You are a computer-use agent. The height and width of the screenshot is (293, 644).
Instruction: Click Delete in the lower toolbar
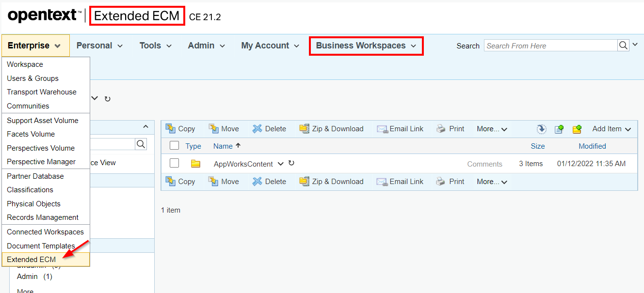(269, 182)
